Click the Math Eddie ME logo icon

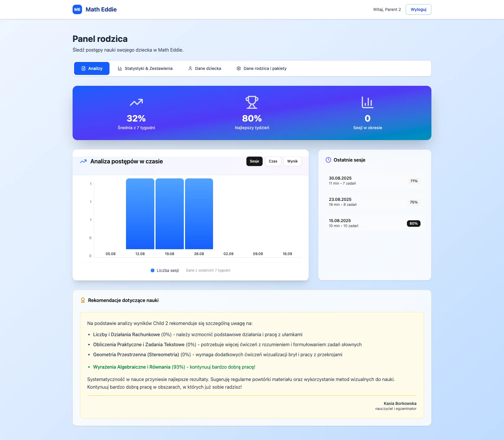(x=77, y=9)
